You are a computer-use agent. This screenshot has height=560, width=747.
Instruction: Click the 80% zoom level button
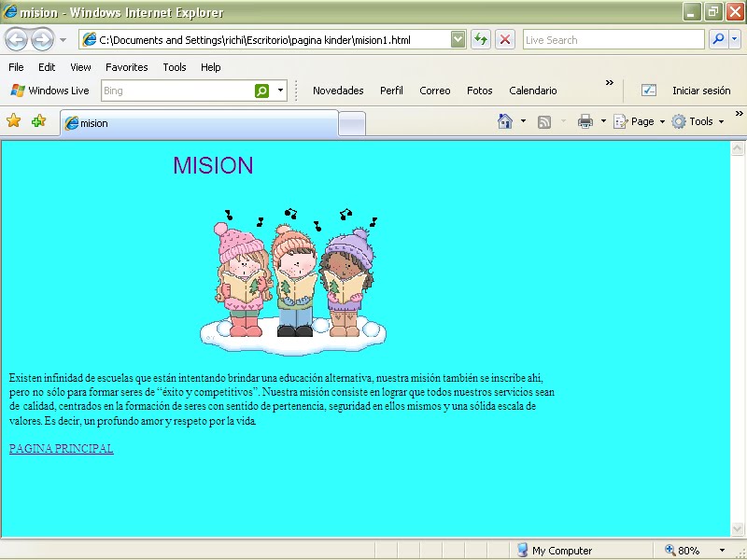point(683,551)
